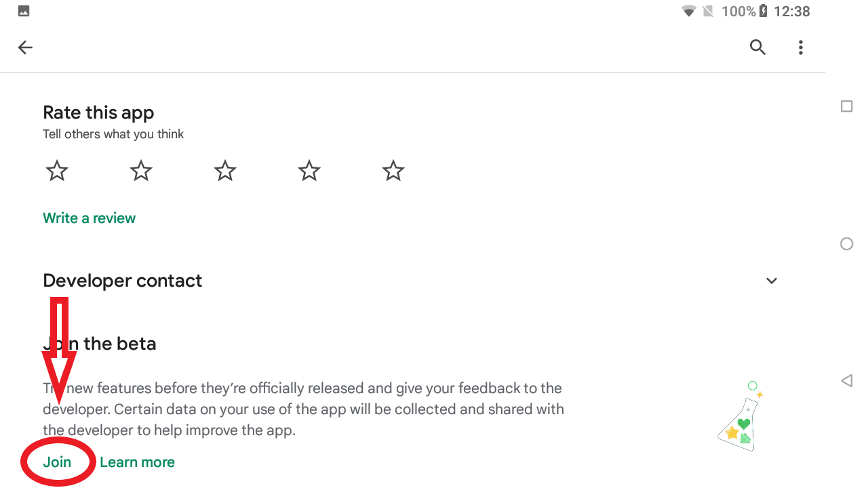Choose the fourth rating star
The image size is (868, 488).
point(309,171)
